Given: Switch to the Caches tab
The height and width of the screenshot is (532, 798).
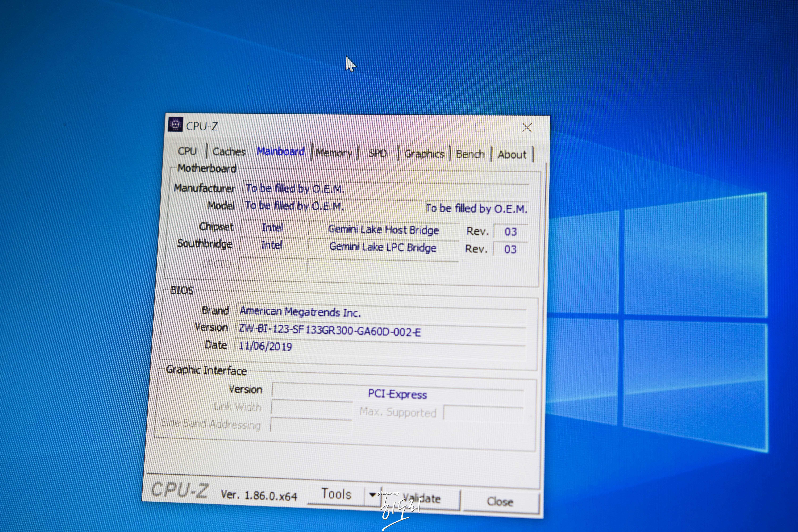Looking at the screenshot, I should click(229, 151).
